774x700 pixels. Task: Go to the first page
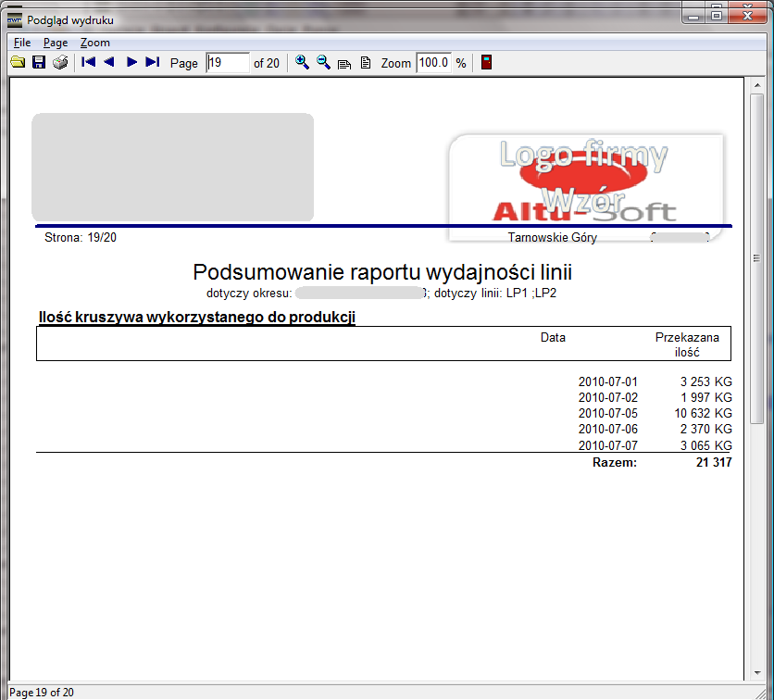pos(89,63)
